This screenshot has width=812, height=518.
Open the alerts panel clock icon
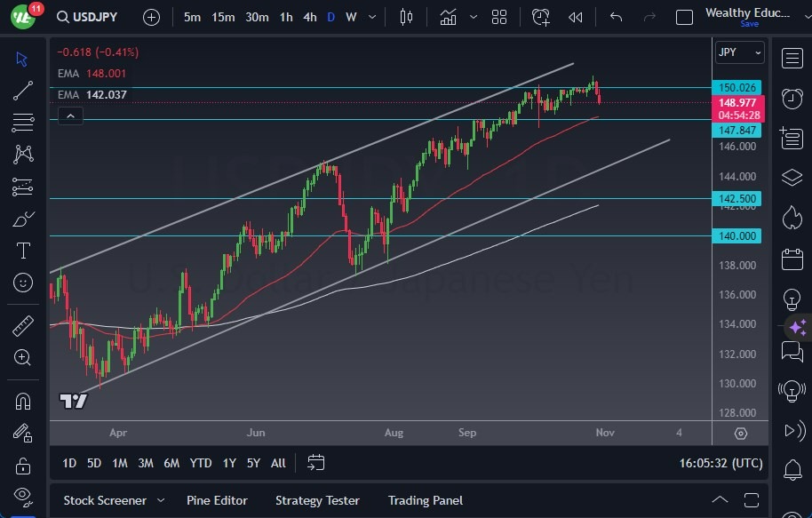pos(791,99)
